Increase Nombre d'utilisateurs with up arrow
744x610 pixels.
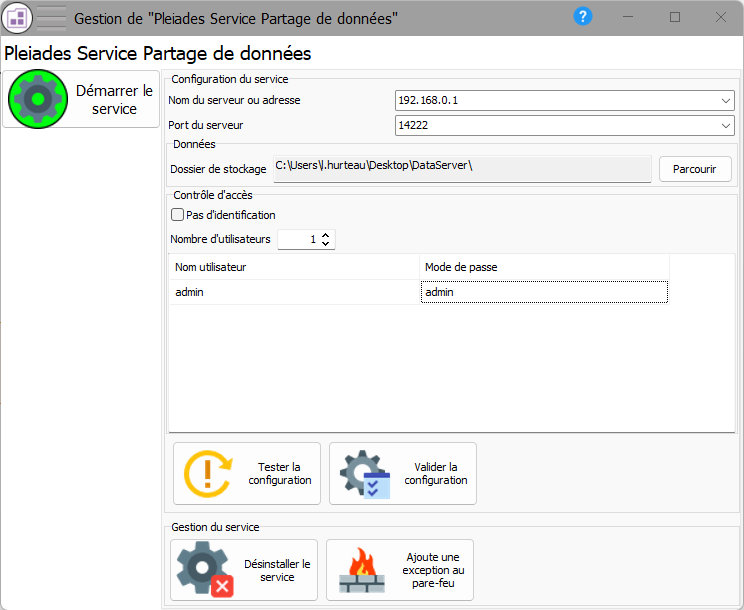[x=326, y=235]
